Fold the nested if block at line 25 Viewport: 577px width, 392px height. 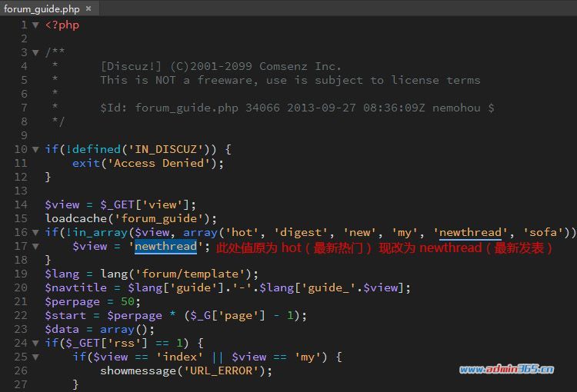click(x=35, y=357)
